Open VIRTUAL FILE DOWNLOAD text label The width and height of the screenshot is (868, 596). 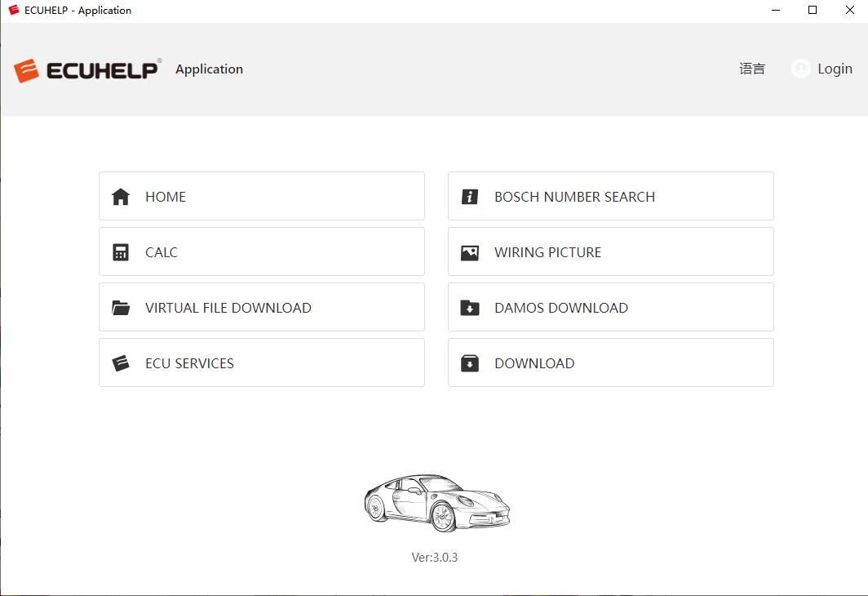[x=228, y=308]
